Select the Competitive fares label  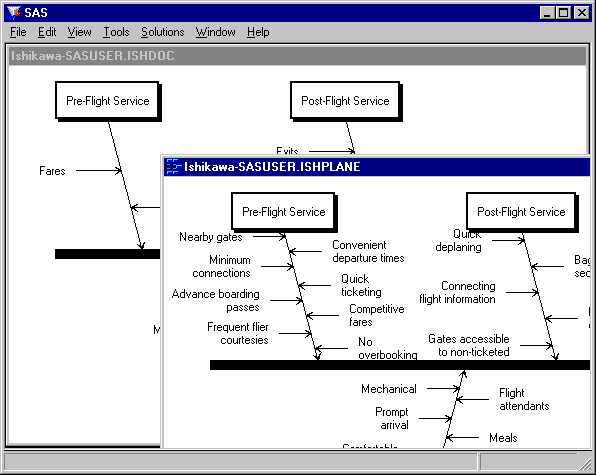(377, 315)
